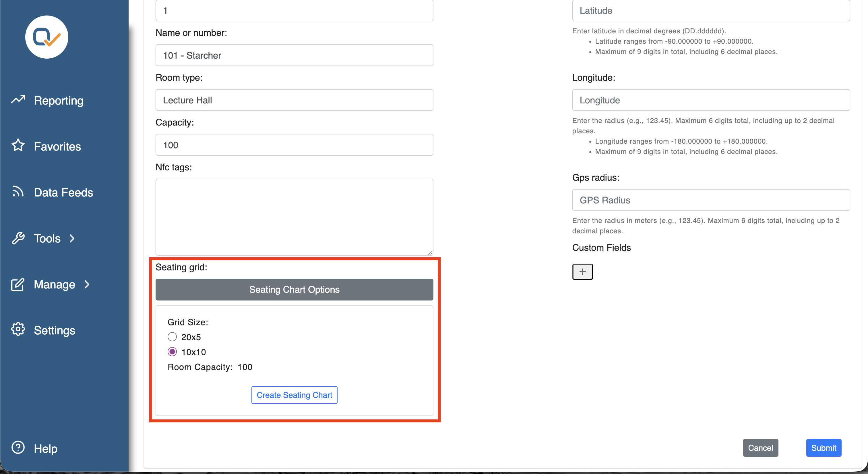This screenshot has height=474, width=868.
Task: Click the Favorites star icon
Action: [x=18, y=145]
